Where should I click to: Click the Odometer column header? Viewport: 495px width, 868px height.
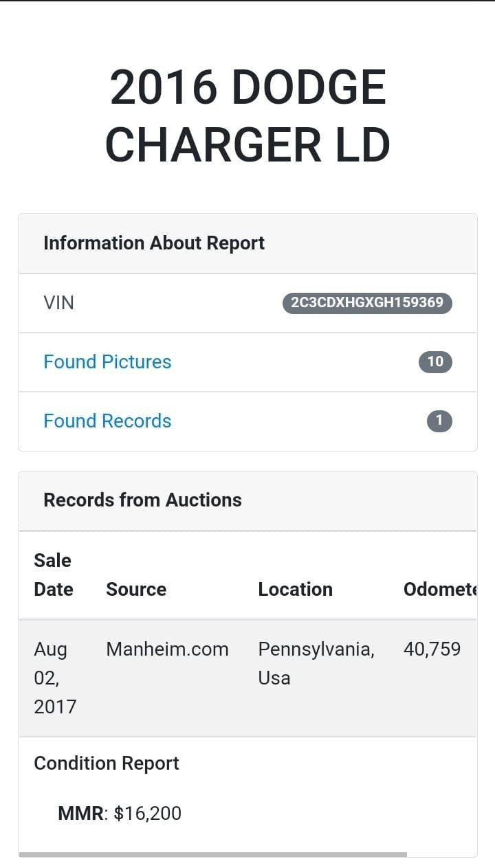[x=439, y=590]
